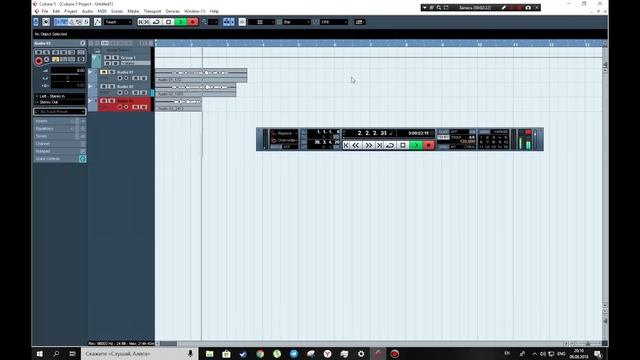This screenshot has width=640, height=360.
Task: Open the Devices menu
Action: [x=172, y=11]
